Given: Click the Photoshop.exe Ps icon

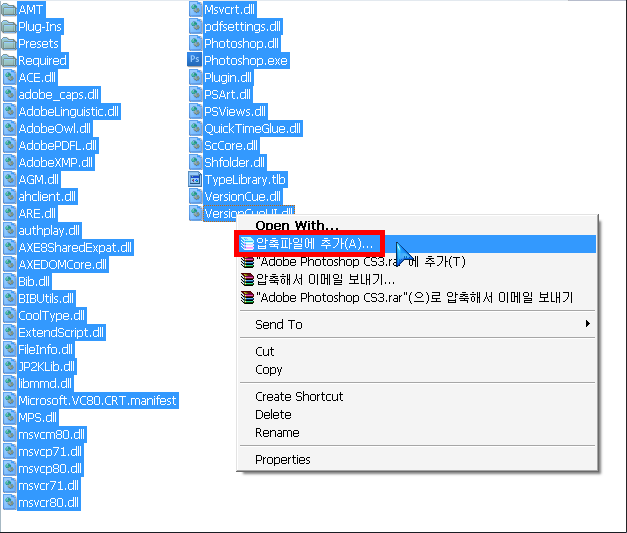Looking at the screenshot, I should point(194,60).
